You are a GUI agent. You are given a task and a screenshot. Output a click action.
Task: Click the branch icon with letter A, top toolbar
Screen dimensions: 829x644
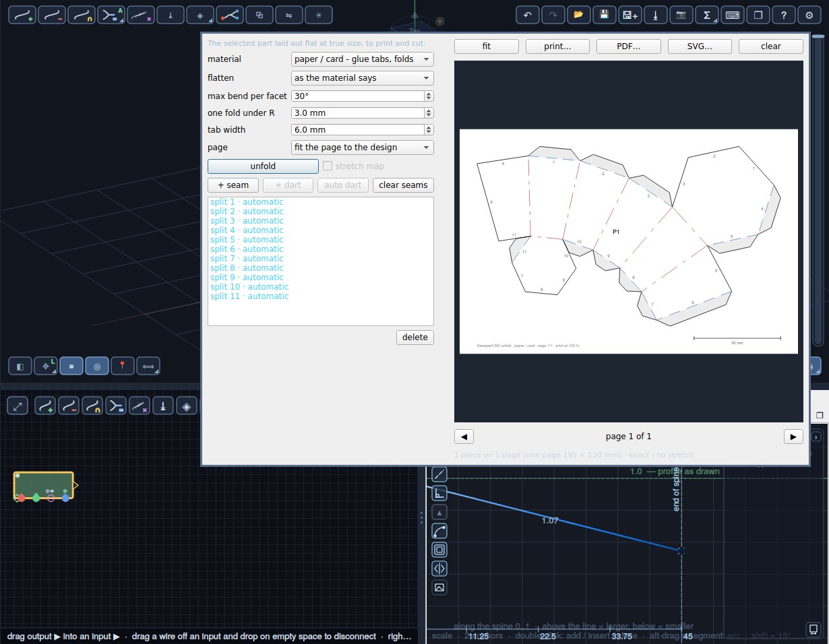click(111, 15)
